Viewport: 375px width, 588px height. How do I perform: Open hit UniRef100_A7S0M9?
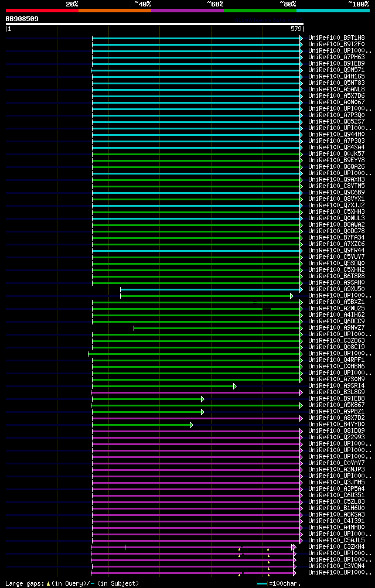tap(336, 379)
